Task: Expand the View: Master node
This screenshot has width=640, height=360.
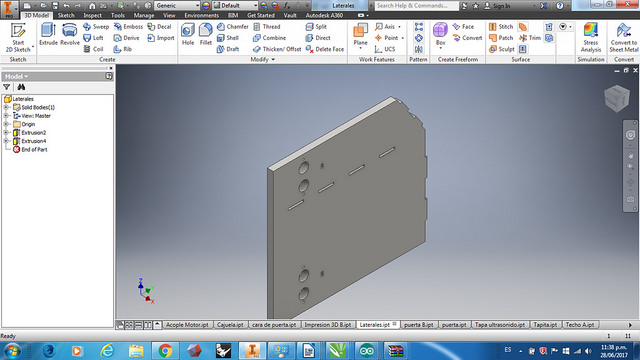Action: pyautogui.click(x=6, y=116)
